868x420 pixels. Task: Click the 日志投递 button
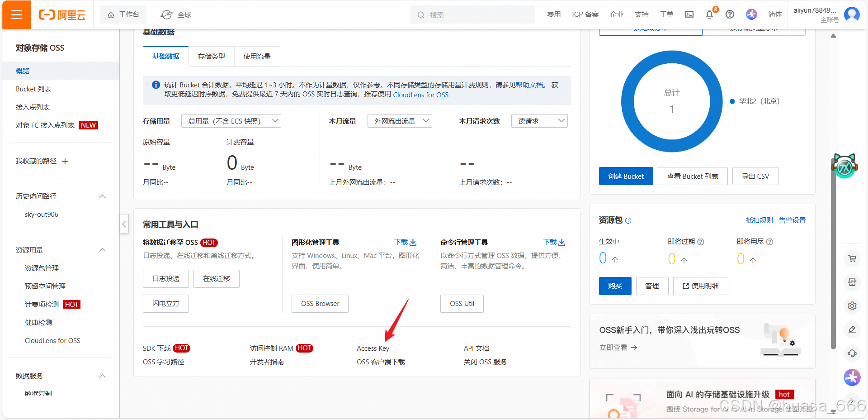[x=166, y=279]
